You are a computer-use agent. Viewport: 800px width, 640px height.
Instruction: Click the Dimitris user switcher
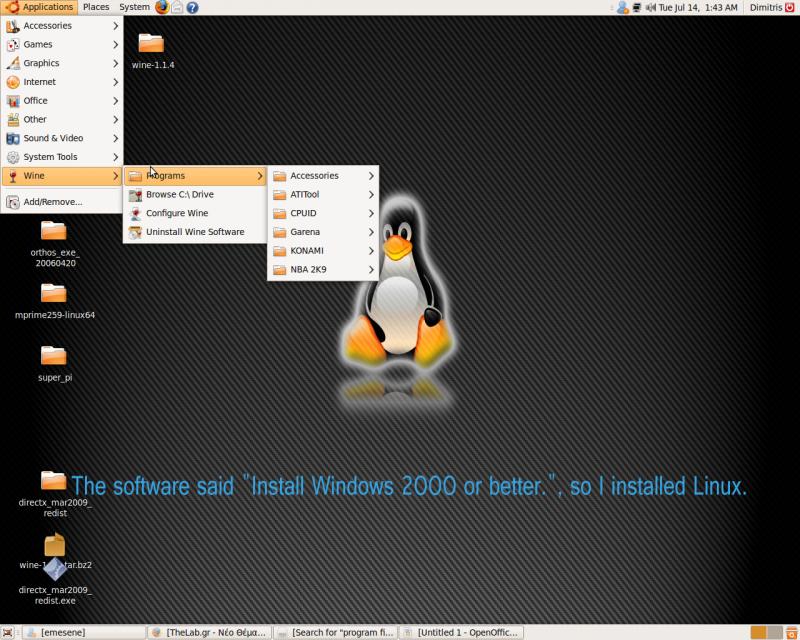click(765, 8)
